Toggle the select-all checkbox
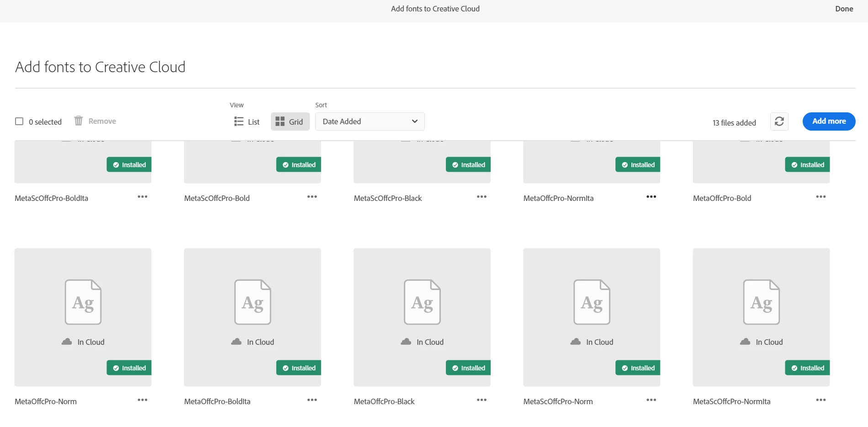Screen dimensions: 868x427 coord(19,121)
